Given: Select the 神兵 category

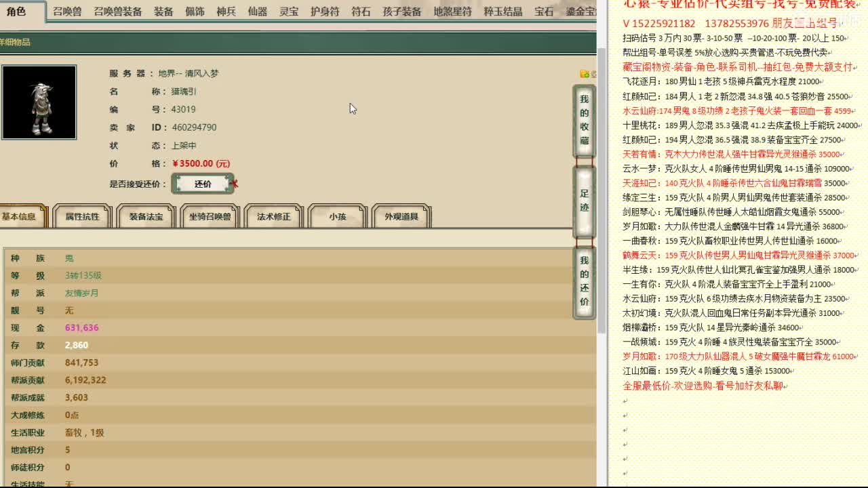Looking at the screenshot, I should [226, 11].
